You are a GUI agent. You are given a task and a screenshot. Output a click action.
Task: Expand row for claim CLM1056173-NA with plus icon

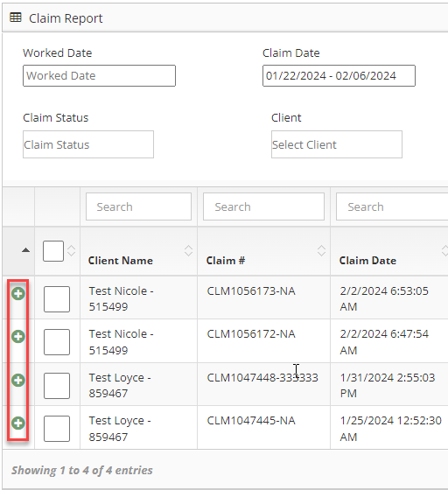point(18,294)
